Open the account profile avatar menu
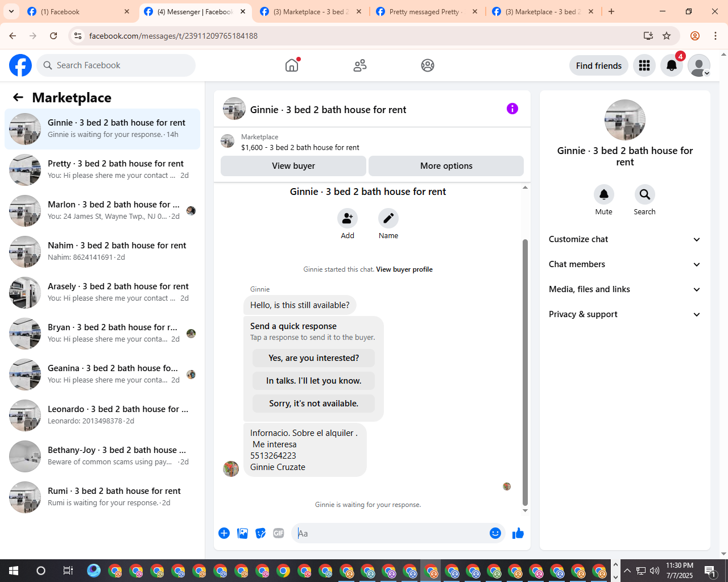 click(x=699, y=65)
